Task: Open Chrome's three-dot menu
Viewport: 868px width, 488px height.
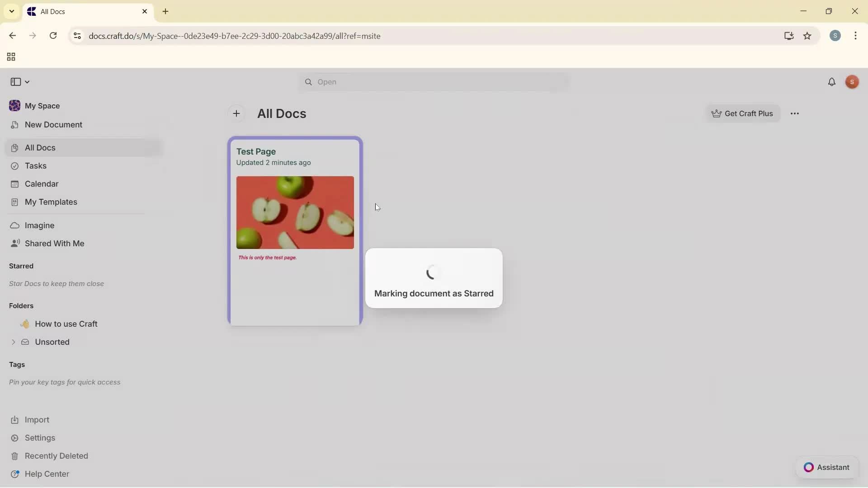Action: point(856,36)
